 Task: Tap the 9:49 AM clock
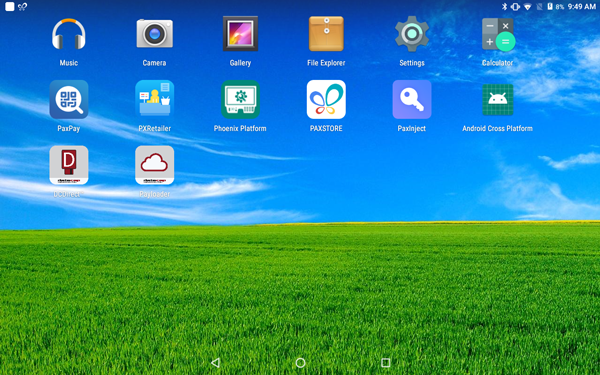[582, 7]
